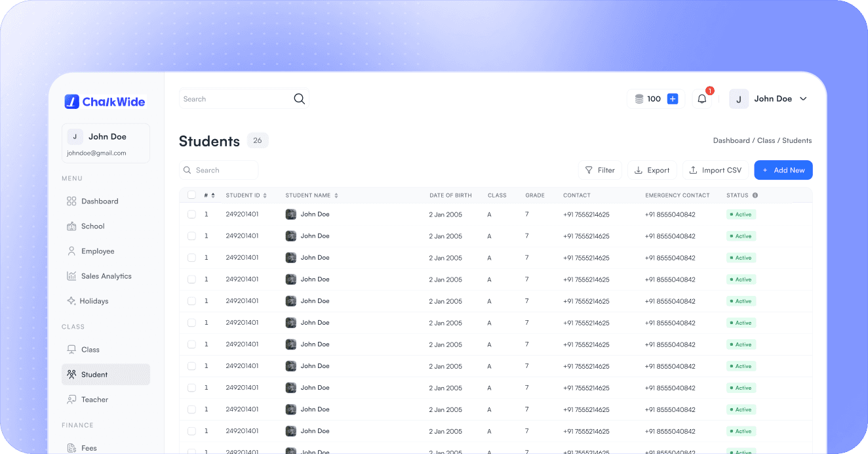The image size is (868, 454).
Task: Click the Active status badge in first row
Action: [741, 215]
